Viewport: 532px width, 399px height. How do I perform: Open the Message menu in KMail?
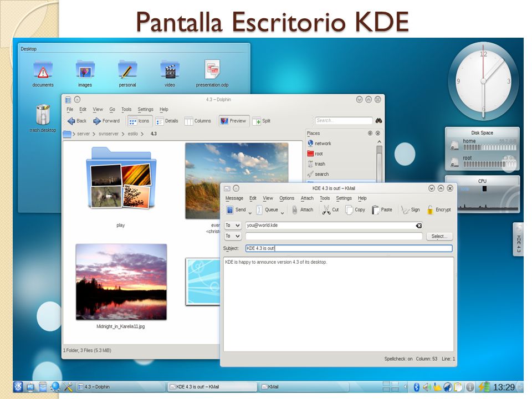pos(234,198)
